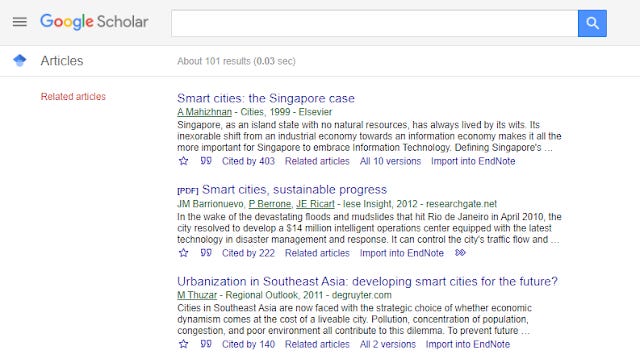This screenshot has width=640, height=363.
Task: Focus the search input field
Action: (374, 23)
